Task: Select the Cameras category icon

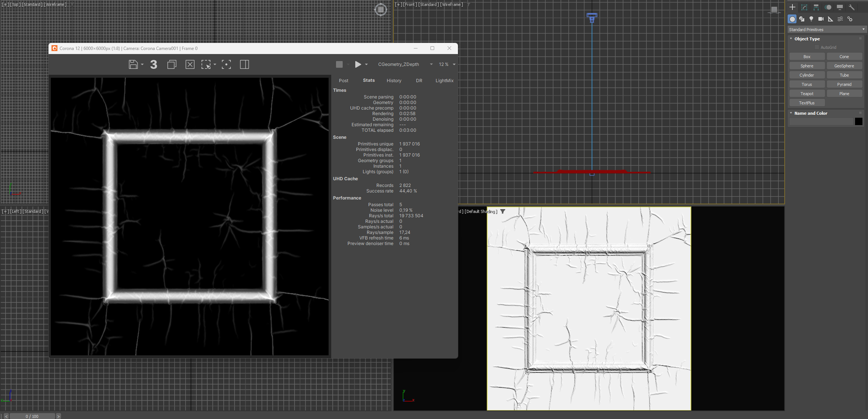Action: pyautogui.click(x=821, y=19)
